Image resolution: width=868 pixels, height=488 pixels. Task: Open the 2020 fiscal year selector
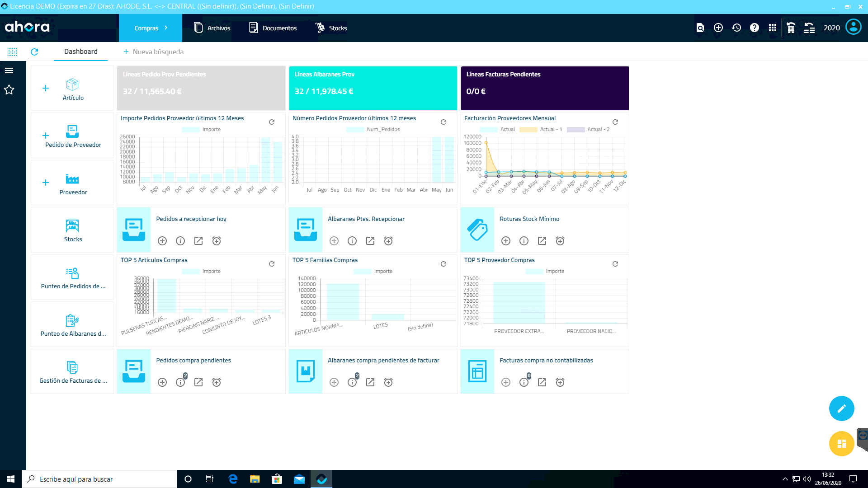click(x=831, y=28)
